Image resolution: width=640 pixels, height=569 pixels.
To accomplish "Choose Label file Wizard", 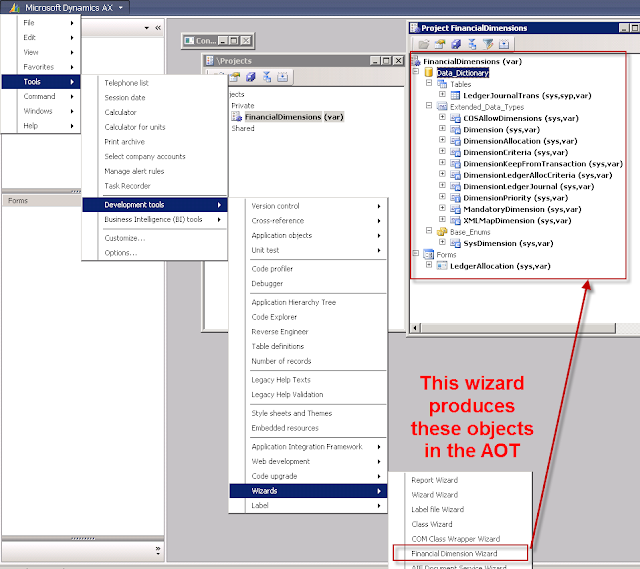I will pos(460,509).
